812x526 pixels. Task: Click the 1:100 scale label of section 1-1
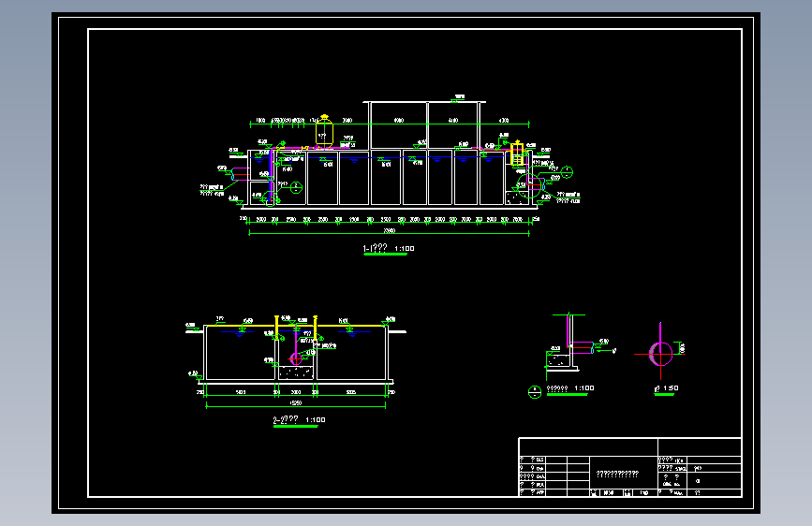click(405, 249)
